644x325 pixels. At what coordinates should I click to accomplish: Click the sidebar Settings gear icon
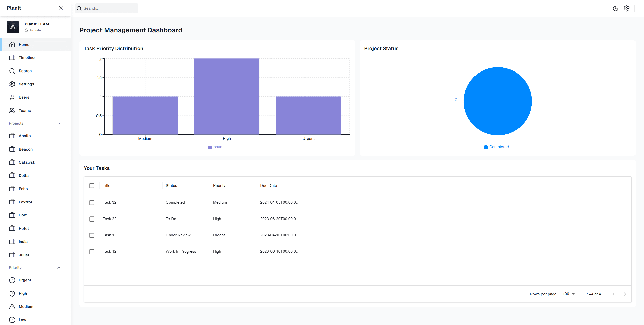point(12,84)
